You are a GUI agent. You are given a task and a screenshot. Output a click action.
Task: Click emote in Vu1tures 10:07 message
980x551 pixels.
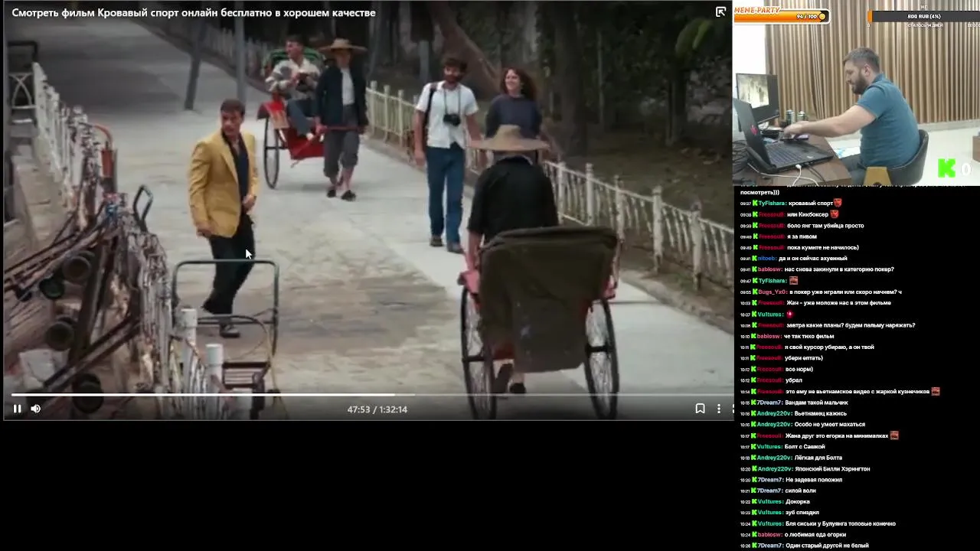789,314
